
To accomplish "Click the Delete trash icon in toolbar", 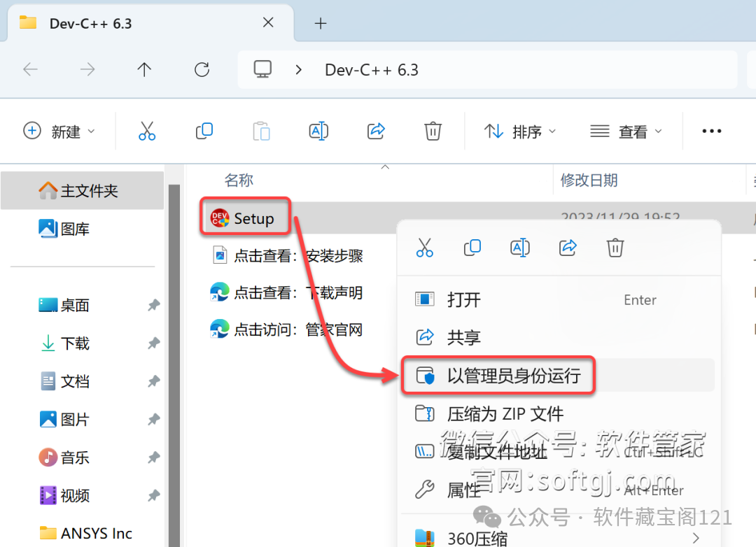I will pos(433,131).
